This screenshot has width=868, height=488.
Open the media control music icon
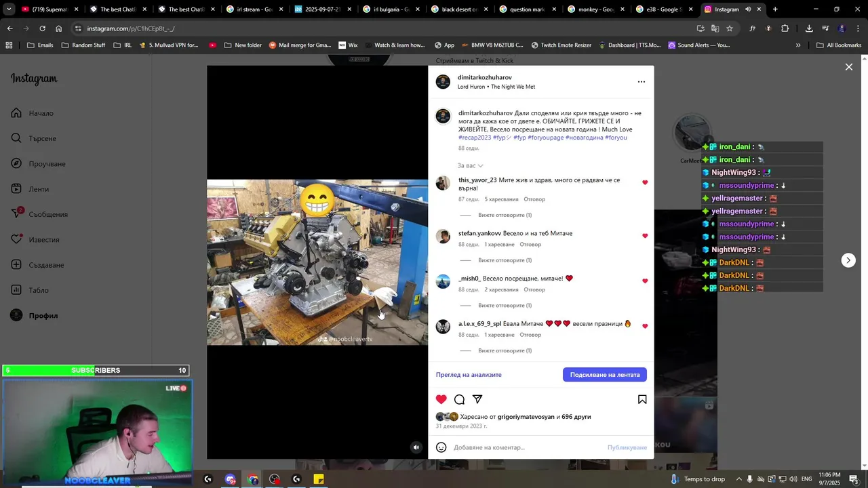coord(825,28)
